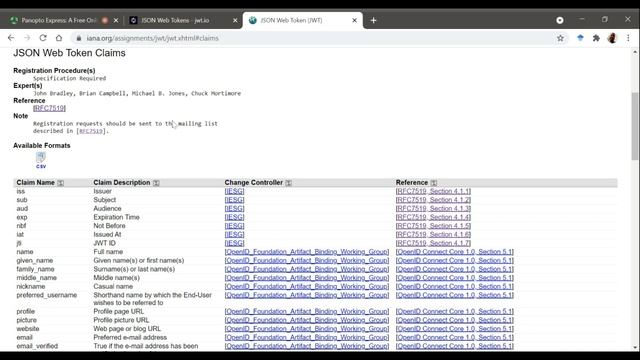Open OpenID Connect Core link in website row
Screen dimensions: 640x360
455,329
